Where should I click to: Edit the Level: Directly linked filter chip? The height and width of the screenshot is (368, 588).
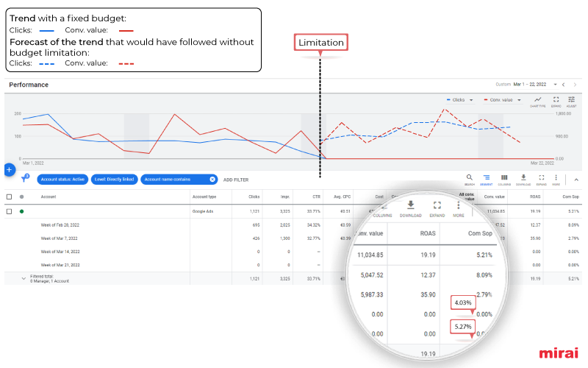[114, 180]
